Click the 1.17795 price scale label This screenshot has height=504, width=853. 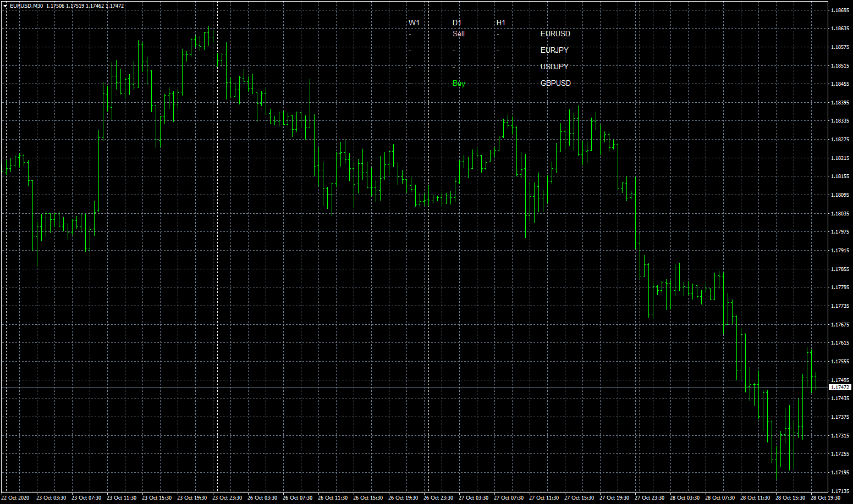[x=840, y=287]
